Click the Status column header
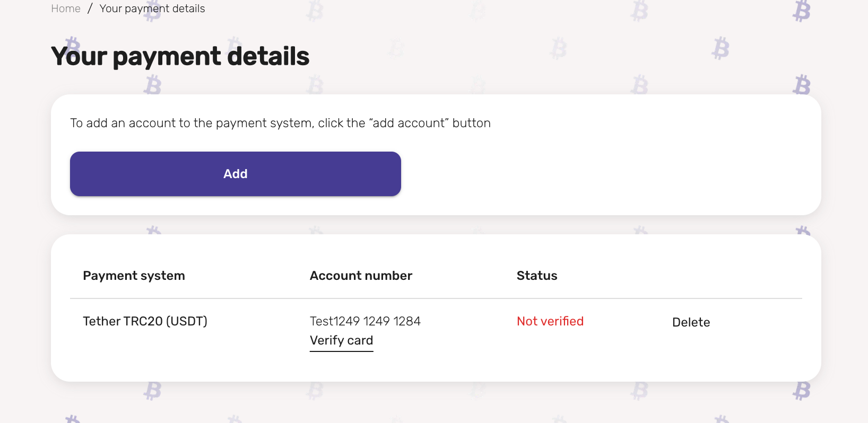This screenshot has height=423, width=868. (536, 276)
